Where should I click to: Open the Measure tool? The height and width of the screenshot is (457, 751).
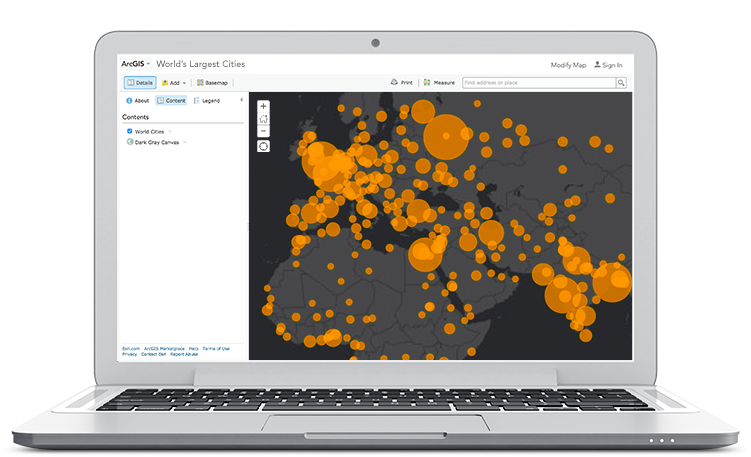point(439,82)
